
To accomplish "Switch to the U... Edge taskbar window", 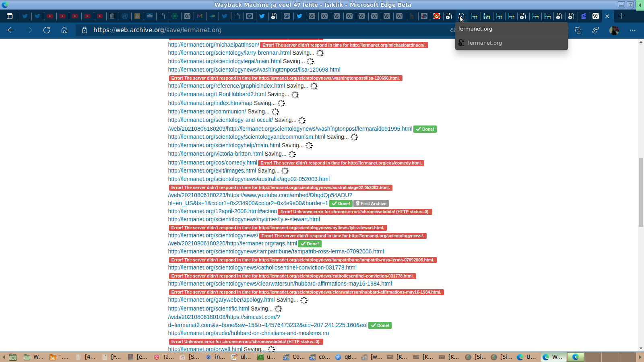I will 526,357.
